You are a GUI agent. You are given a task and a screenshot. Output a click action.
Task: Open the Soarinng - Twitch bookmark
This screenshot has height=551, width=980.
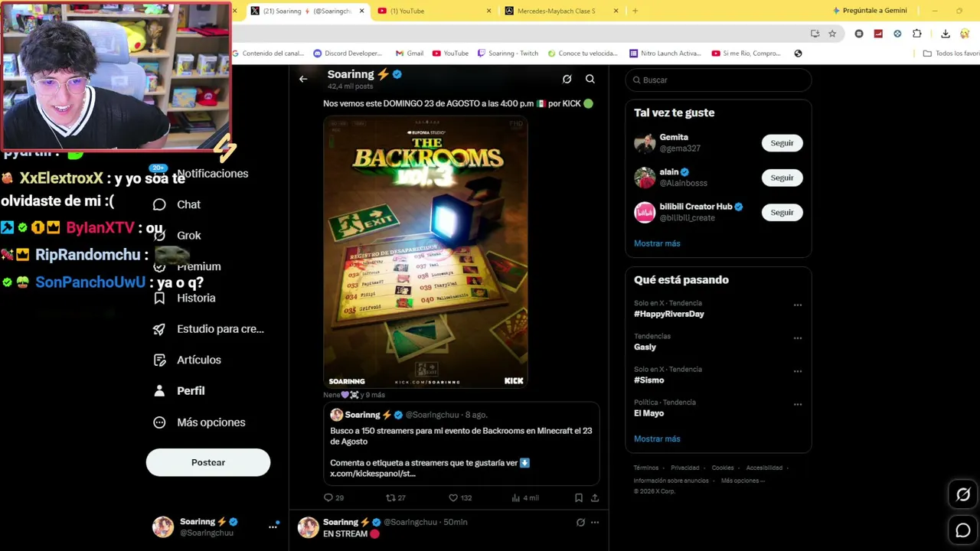[x=507, y=54]
